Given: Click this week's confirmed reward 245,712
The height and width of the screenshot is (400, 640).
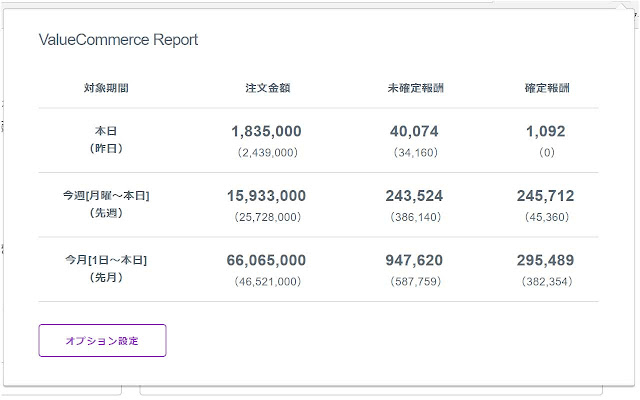Looking at the screenshot, I should (546, 196).
